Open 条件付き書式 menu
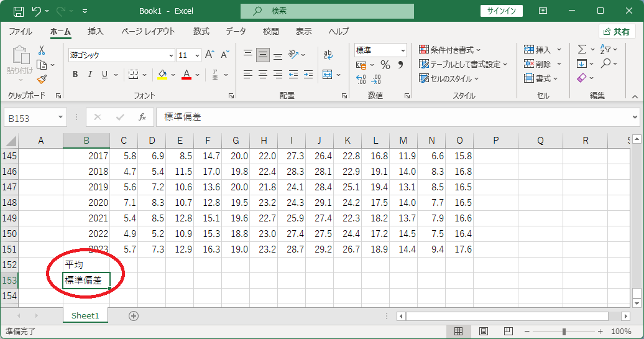644x339 pixels. coord(449,50)
